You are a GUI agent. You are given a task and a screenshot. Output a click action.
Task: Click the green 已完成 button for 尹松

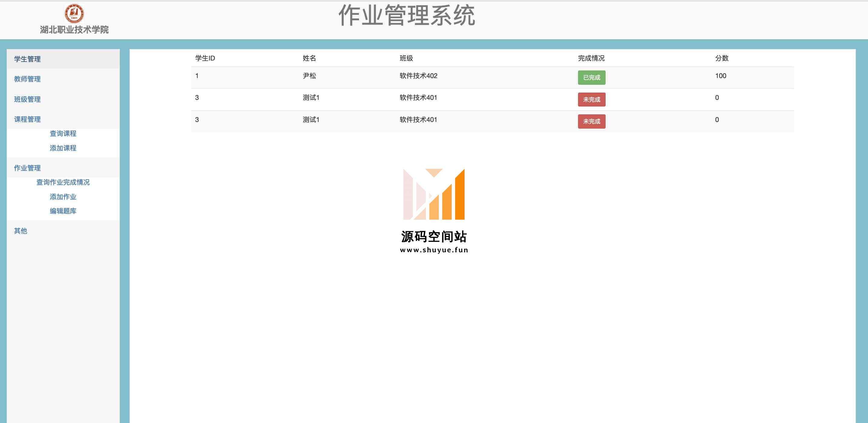592,77
